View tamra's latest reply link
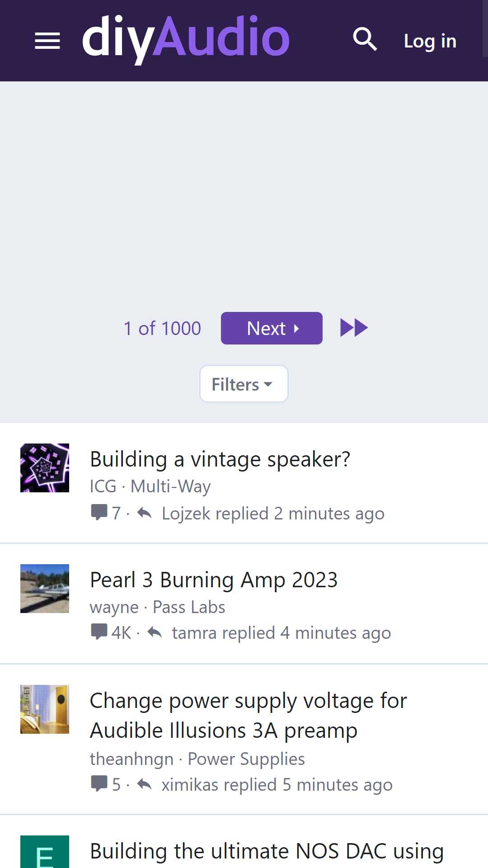 click(281, 633)
